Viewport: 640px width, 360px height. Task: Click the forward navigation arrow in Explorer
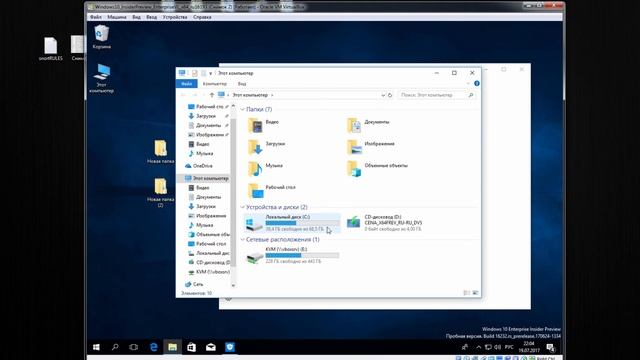click(195, 95)
